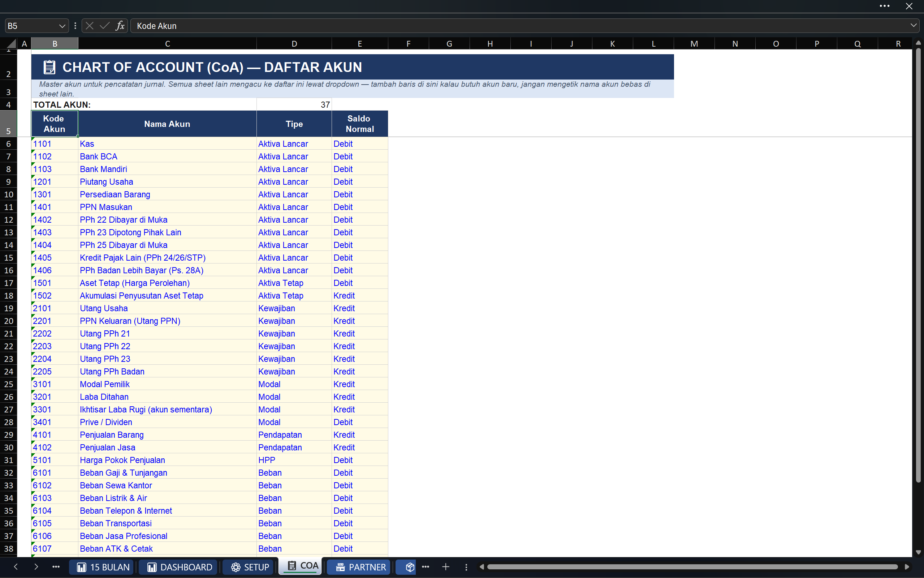The height and width of the screenshot is (578, 924).
Task: Go to the next sheet tab
Action: pyautogui.click(x=36, y=566)
